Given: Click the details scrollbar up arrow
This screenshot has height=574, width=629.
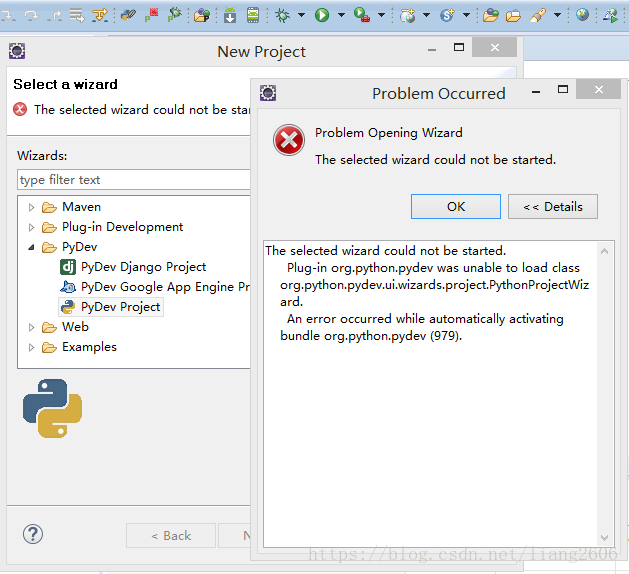Looking at the screenshot, I should click(605, 252).
